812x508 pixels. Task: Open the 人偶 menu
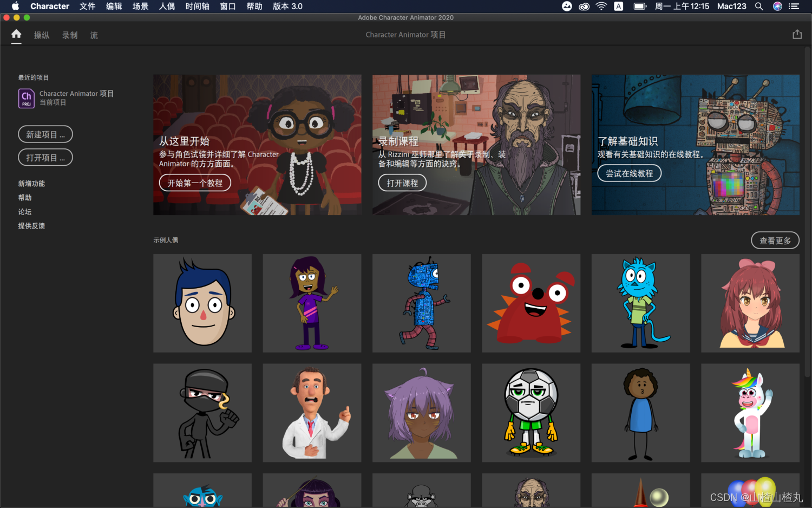(x=167, y=6)
